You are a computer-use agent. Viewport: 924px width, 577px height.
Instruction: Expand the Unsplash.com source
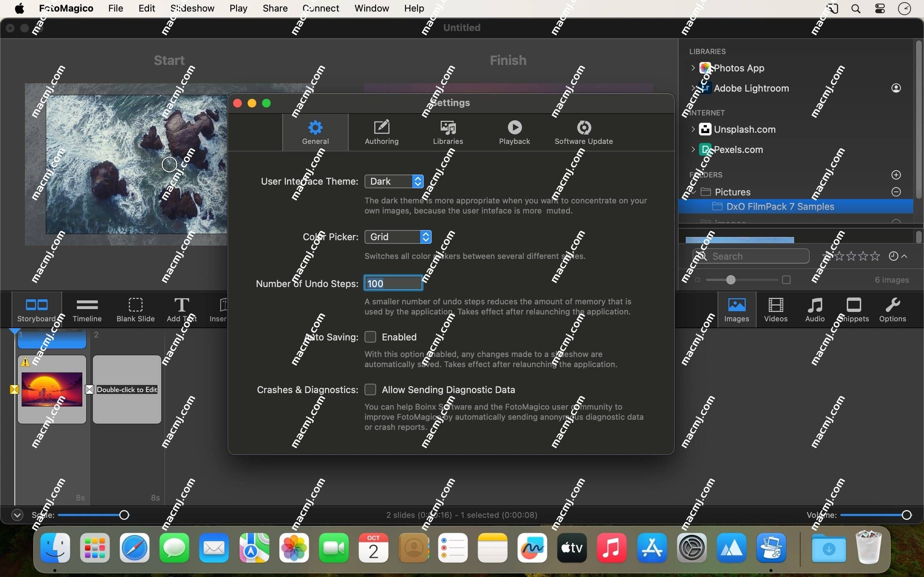tap(693, 129)
